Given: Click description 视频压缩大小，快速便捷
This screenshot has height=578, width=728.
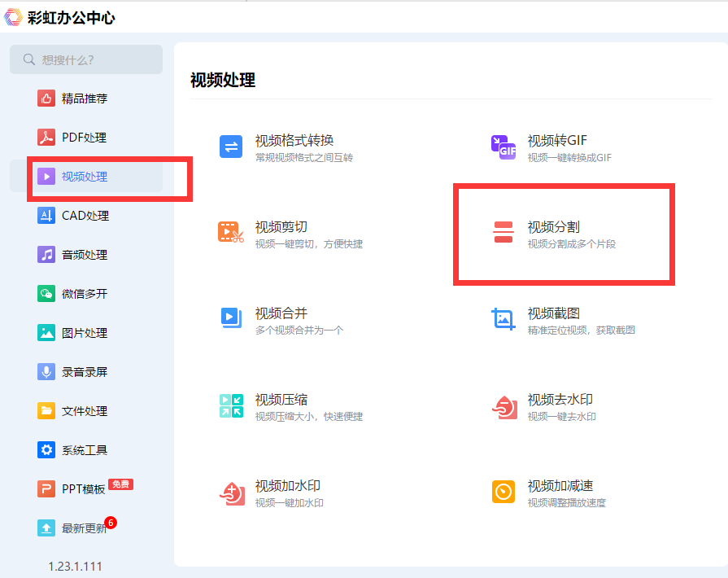Looking at the screenshot, I should click(309, 416).
